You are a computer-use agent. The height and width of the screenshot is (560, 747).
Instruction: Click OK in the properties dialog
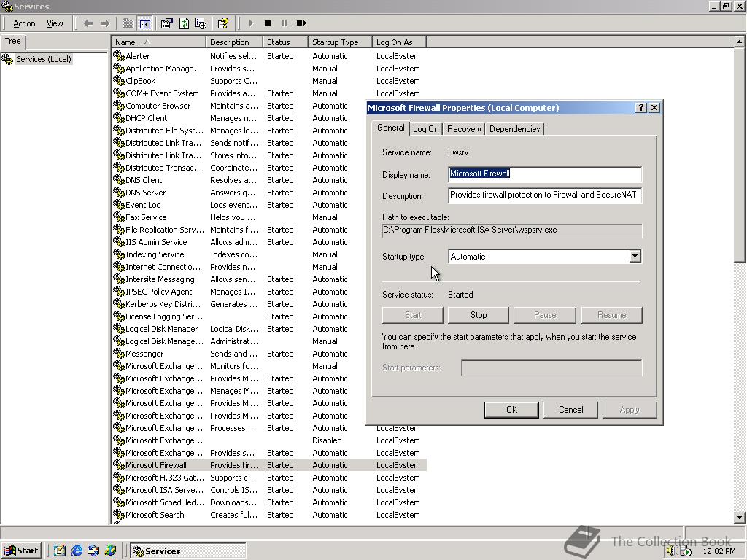pyautogui.click(x=511, y=410)
